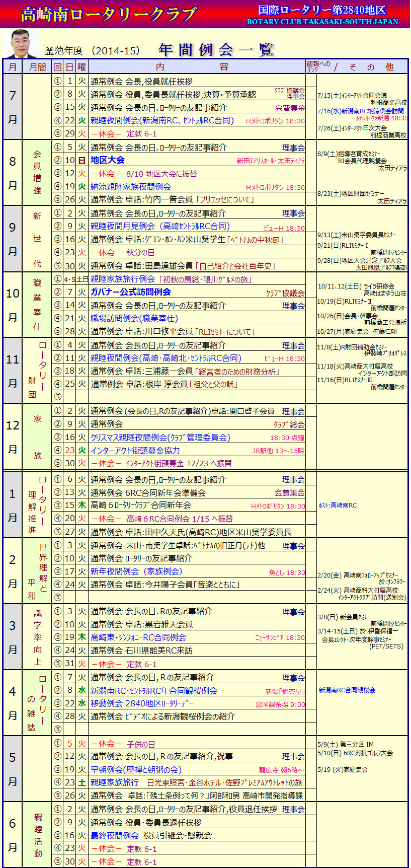The height and width of the screenshot is (868, 411).
Task: Open 移動例会 2840地区ロータリーデー link
Action: click(x=142, y=703)
